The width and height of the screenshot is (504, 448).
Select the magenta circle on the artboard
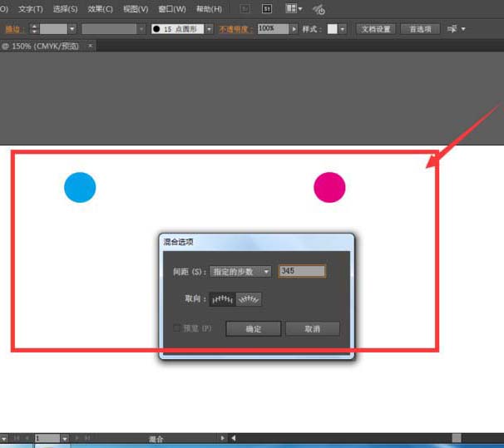point(329,187)
